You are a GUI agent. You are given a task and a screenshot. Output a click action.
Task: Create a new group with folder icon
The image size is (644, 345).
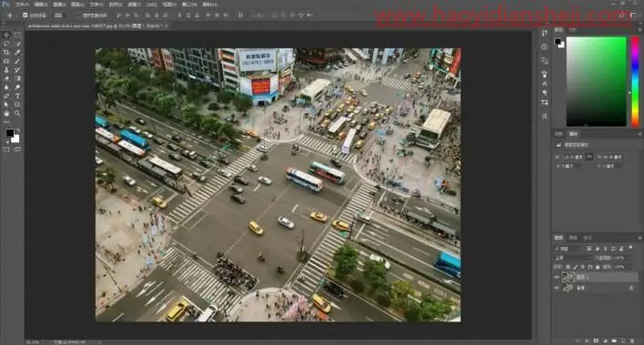pyautogui.click(x=614, y=340)
